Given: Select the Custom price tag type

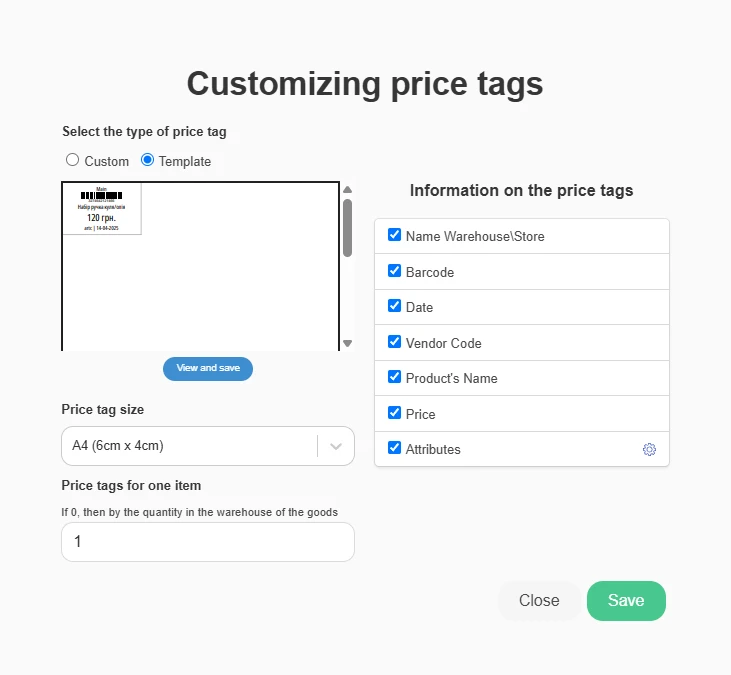Looking at the screenshot, I should [72, 160].
